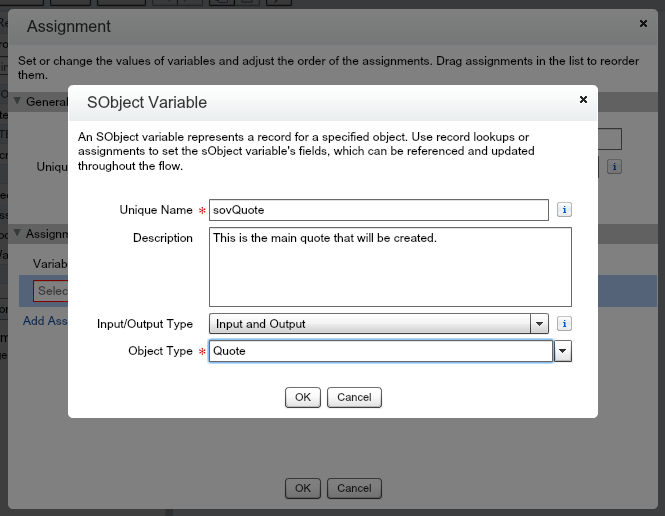
Task: Click info icon in Assignment dialog background
Action: coord(616,166)
